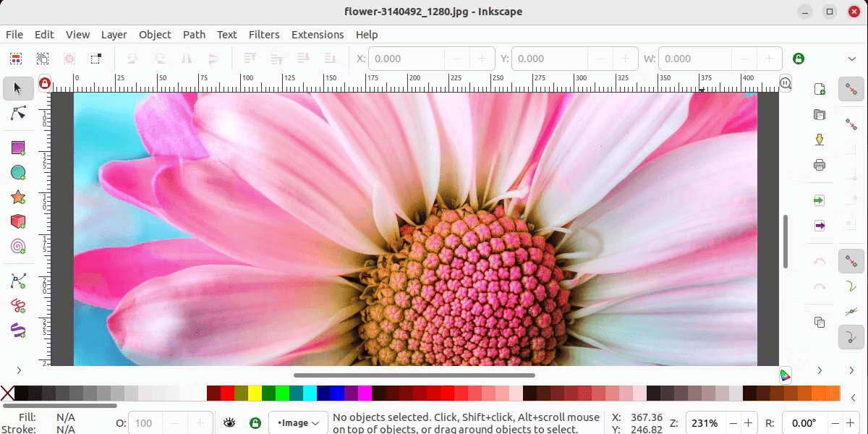Screen dimensions: 868x434
Task: Click the Export icon with purple arrow
Action: point(820,226)
